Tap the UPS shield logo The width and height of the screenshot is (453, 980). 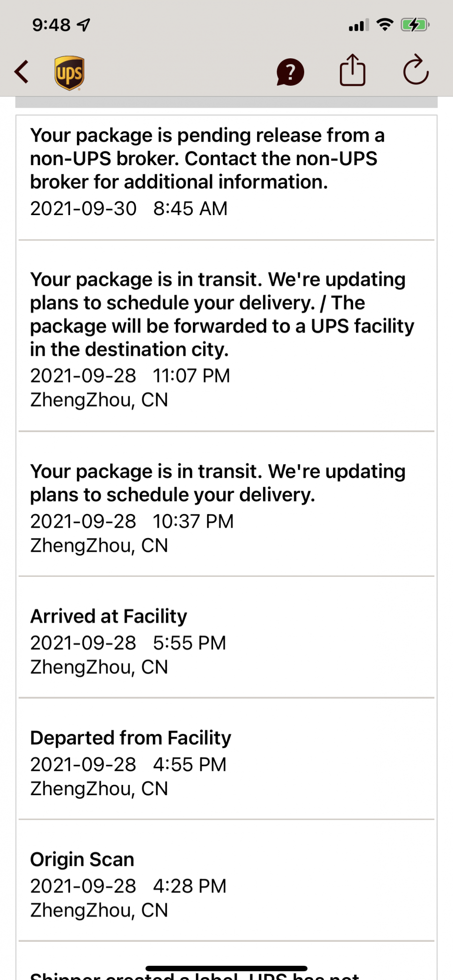(x=69, y=73)
